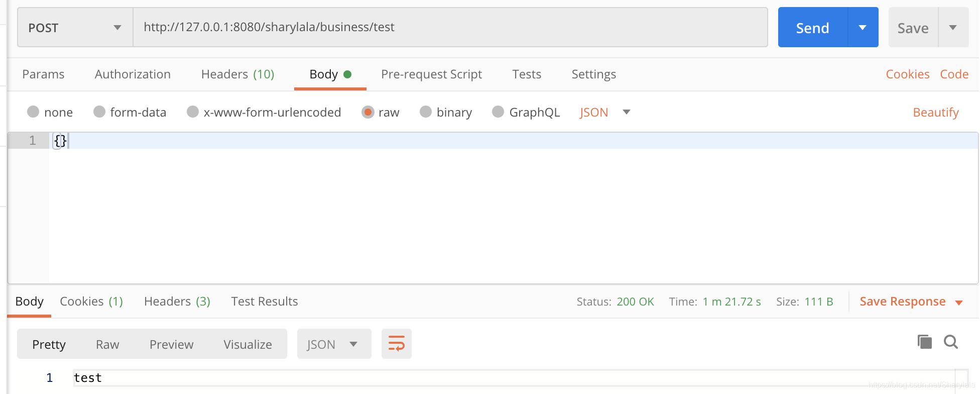Open Save options dropdown arrow

pyautogui.click(x=953, y=28)
